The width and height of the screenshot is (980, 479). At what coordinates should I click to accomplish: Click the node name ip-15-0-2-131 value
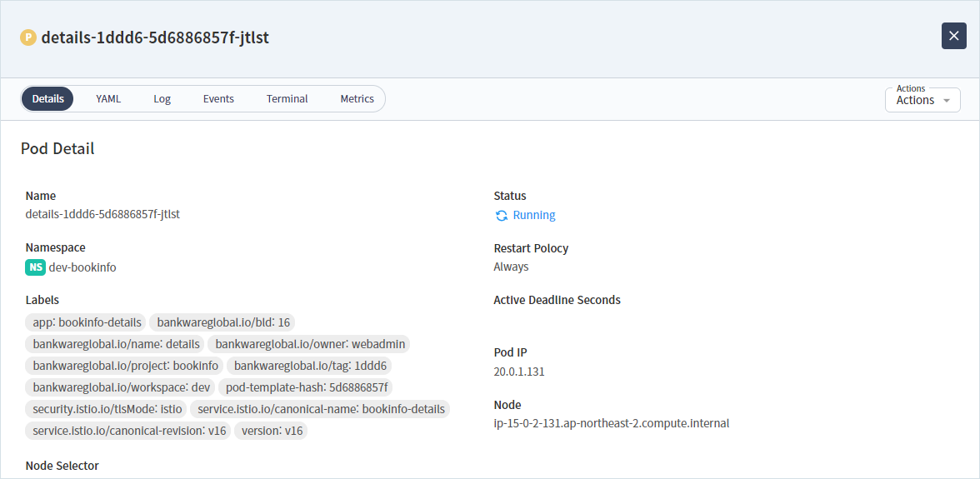pos(612,423)
